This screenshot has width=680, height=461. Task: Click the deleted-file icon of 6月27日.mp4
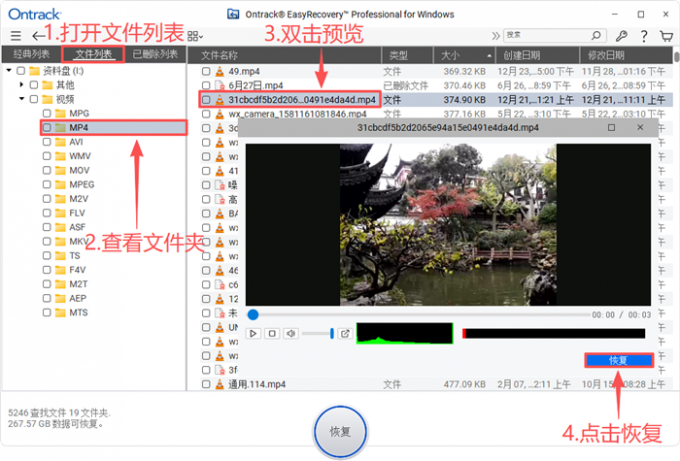(220, 85)
